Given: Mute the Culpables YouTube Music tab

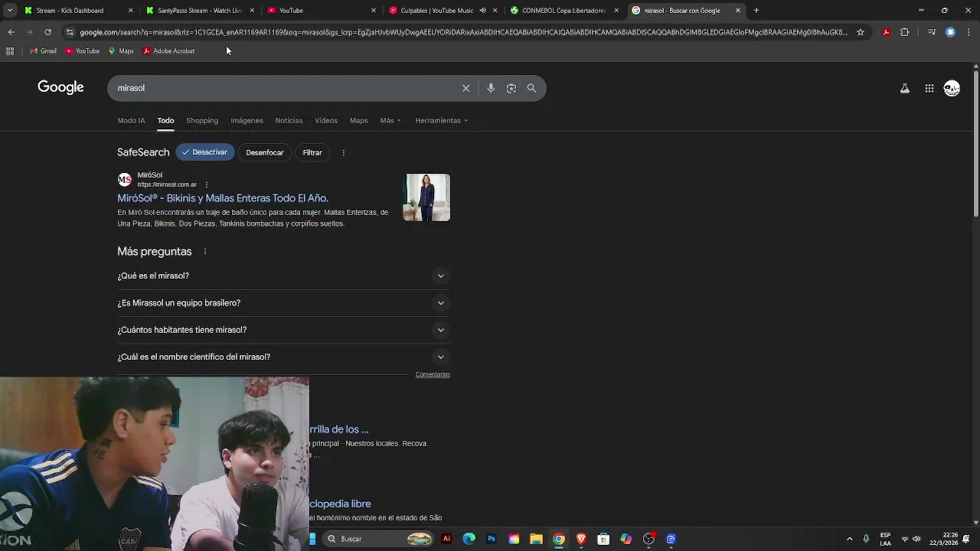Looking at the screenshot, I should click(482, 11).
